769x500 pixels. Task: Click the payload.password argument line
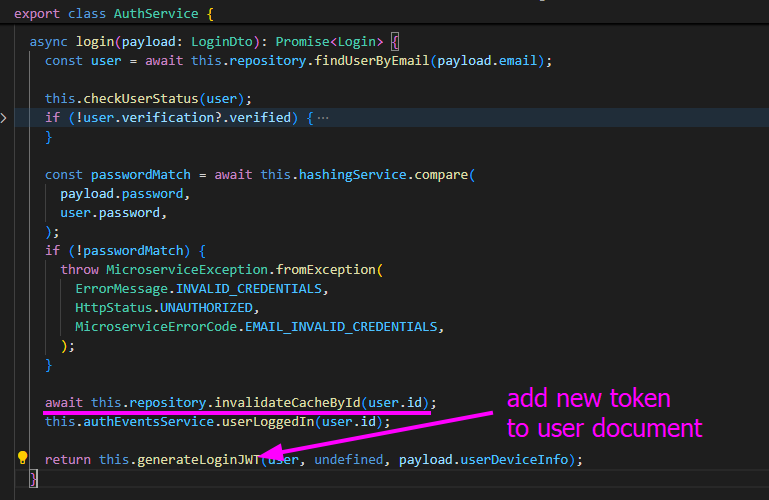pos(125,194)
